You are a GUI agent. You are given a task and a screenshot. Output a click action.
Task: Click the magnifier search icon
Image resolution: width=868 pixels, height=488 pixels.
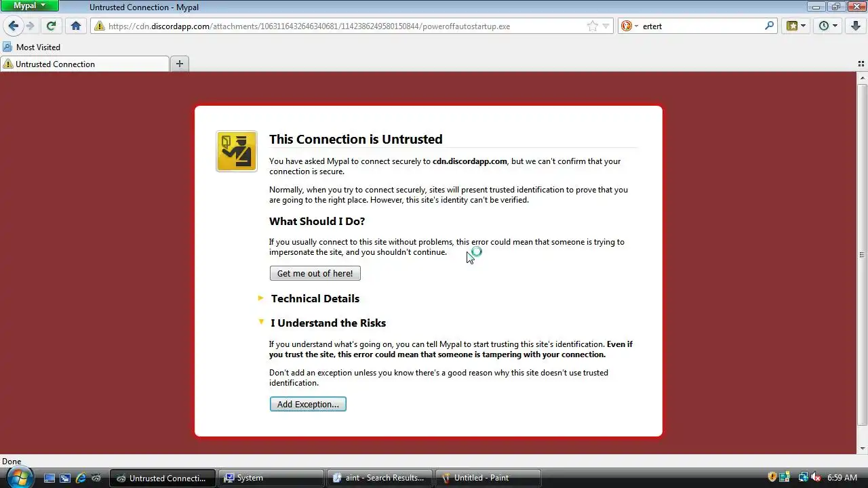pyautogui.click(x=769, y=26)
